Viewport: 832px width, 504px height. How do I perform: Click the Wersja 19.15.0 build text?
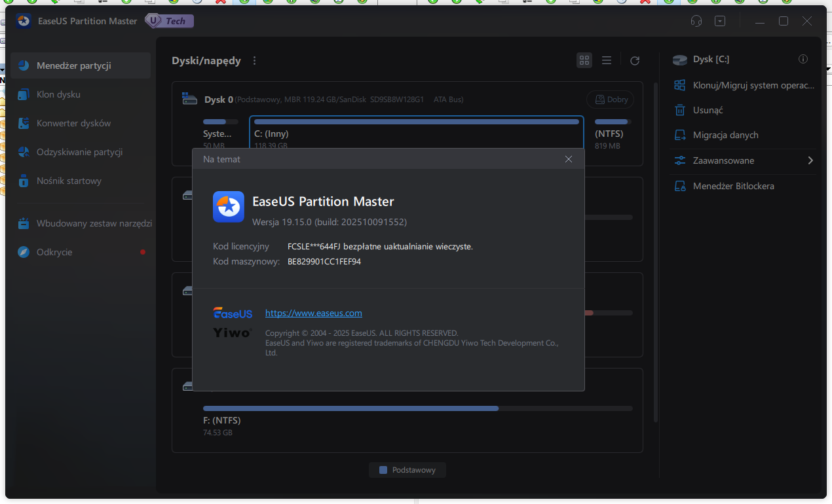pyautogui.click(x=330, y=222)
